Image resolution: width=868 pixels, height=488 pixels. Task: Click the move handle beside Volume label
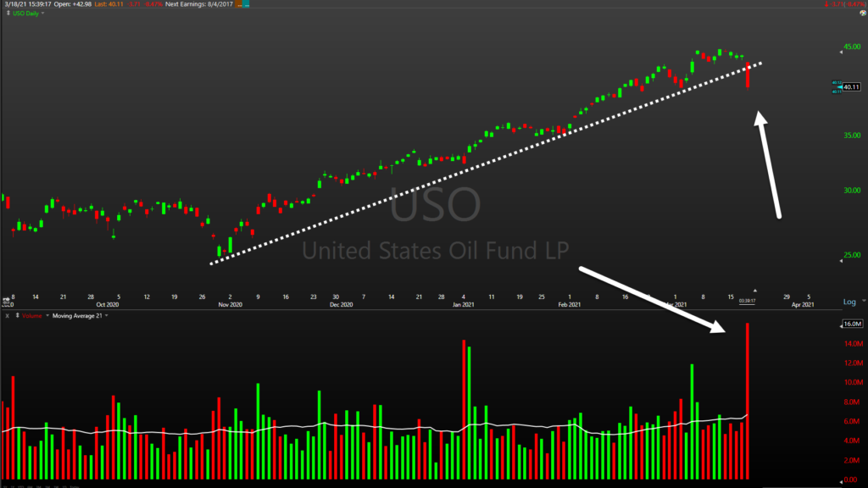click(17, 315)
